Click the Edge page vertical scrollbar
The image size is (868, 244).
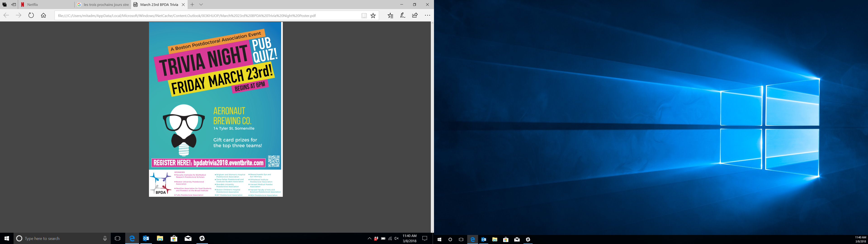pyautogui.click(x=432, y=127)
